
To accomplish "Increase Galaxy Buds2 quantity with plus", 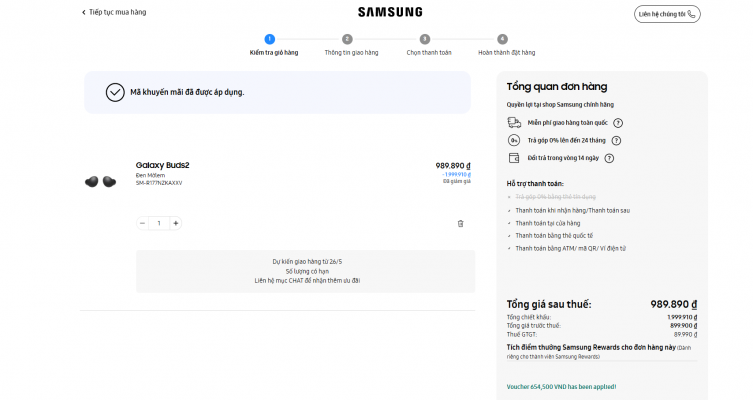I will (x=176, y=223).
